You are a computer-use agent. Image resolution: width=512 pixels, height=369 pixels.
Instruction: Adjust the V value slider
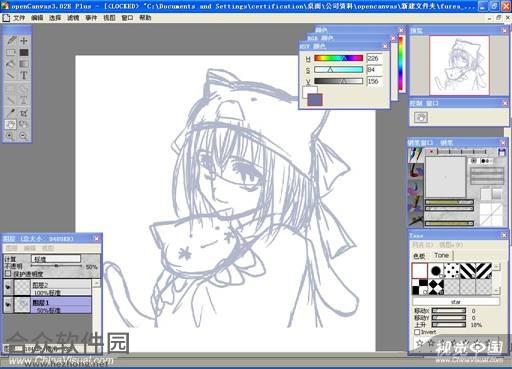pyautogui.click(x=338, y=81)
